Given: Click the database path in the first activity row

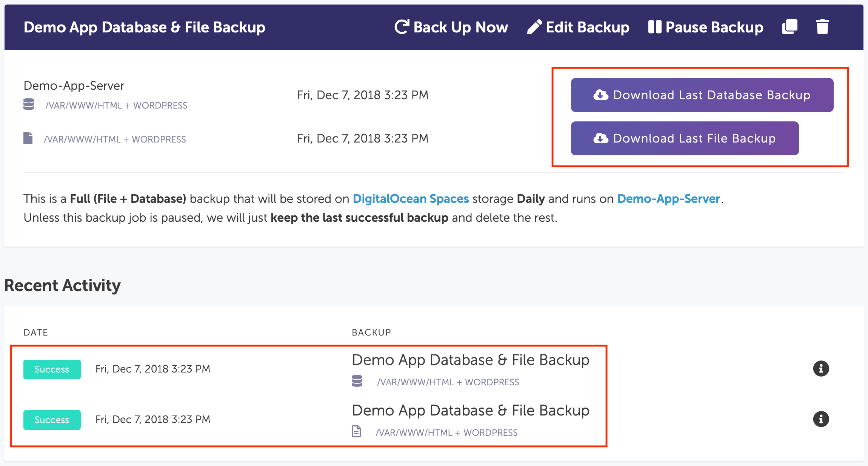Looking at the screenshot, I should coord(448,382).
